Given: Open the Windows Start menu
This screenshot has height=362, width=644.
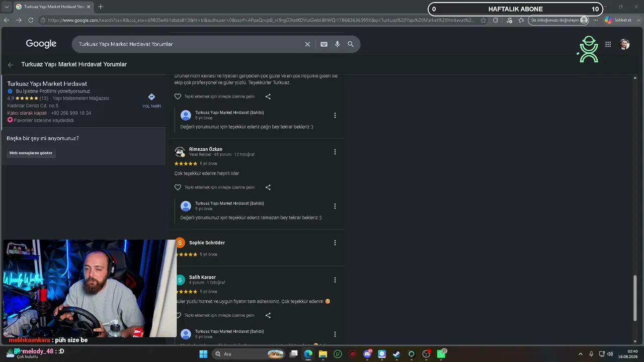Looking at the screenshot, I should 203,354.
